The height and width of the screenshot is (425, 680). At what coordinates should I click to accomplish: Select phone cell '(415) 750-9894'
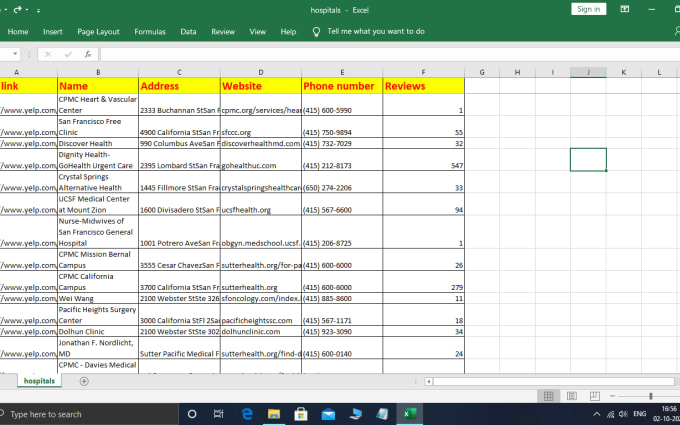342,127
